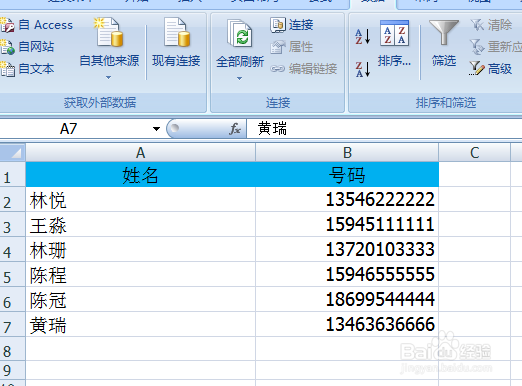
Task: Select row 1 header
Action: [x=12, y=174]
